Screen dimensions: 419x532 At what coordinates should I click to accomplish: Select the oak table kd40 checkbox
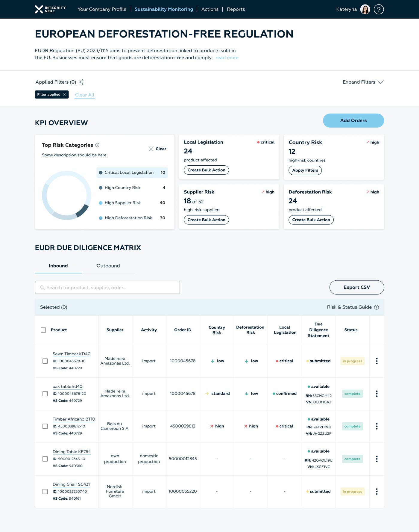(x=45, y=394)
